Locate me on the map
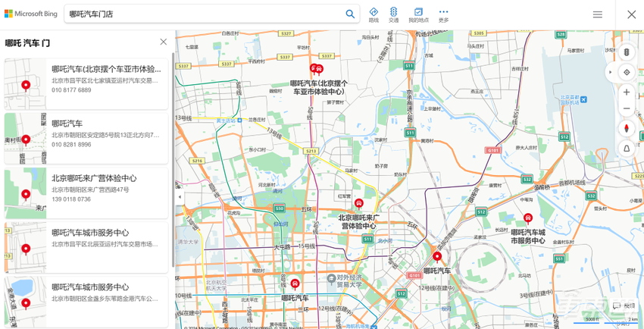Viewport: 644px width, 329px height. tap(627, 72)
